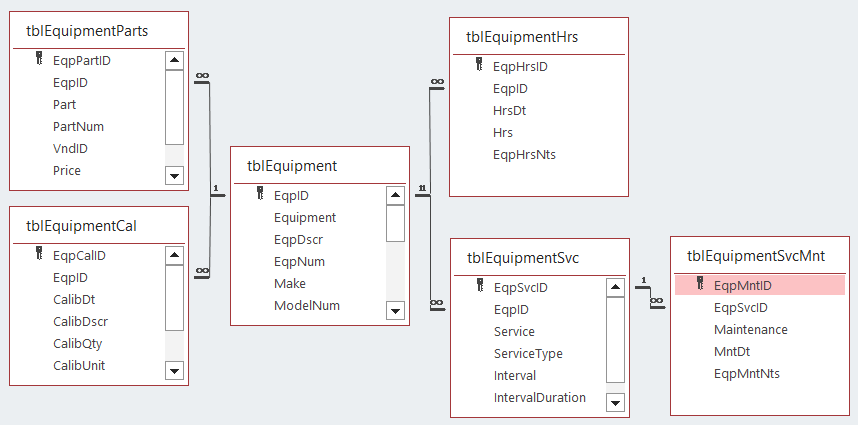Click the key icon beside EqpSvcID
858x425 pixels.
[x=480, y=287]
